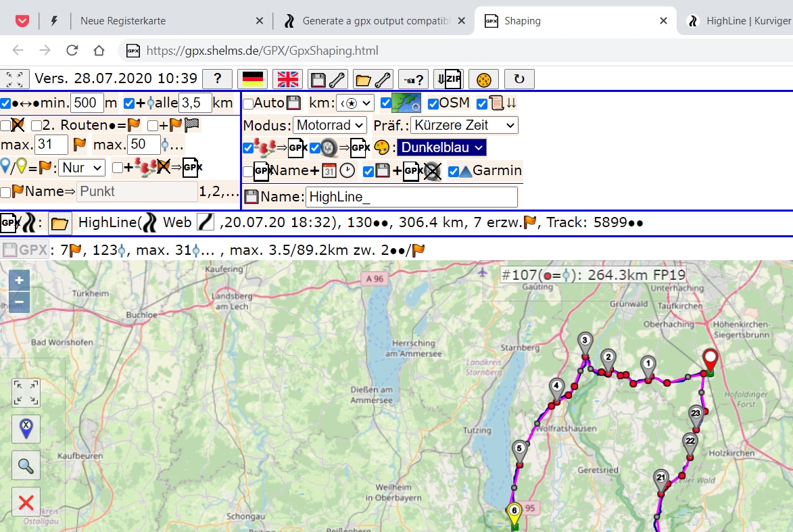This screenshot has width=793, height=532.
Task: Click the red start pin on map
Action: pos(711,362)
